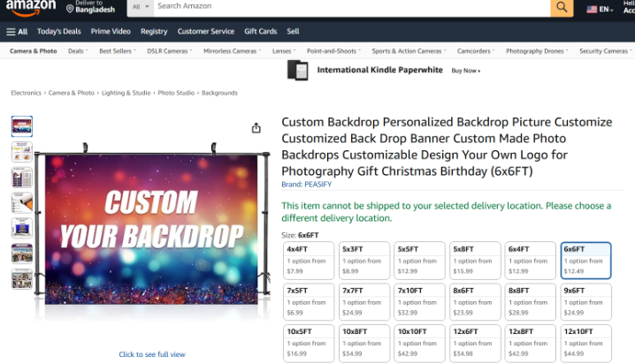This screenshot has height=364, width=635.
Task: Select the 4x4FT size option
Action: (x=308, y=261)
